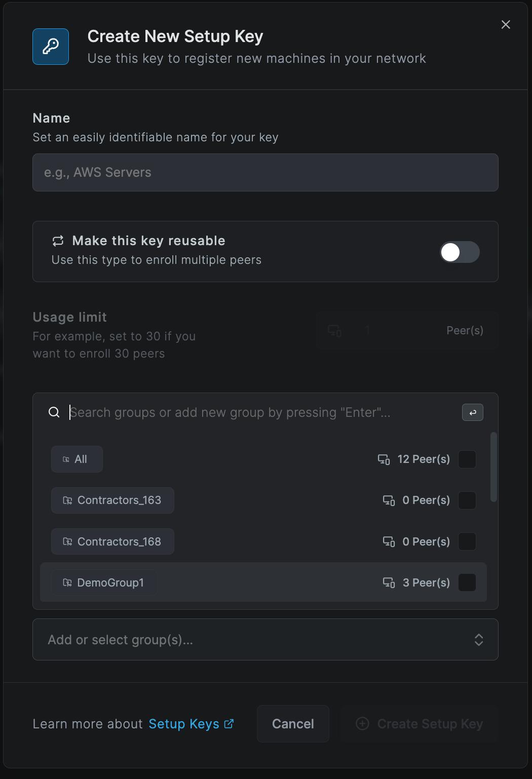Click the peer devices icon next to 12 Peer(s)
Viewport: 532px width, 779px height.
[384, 459]
